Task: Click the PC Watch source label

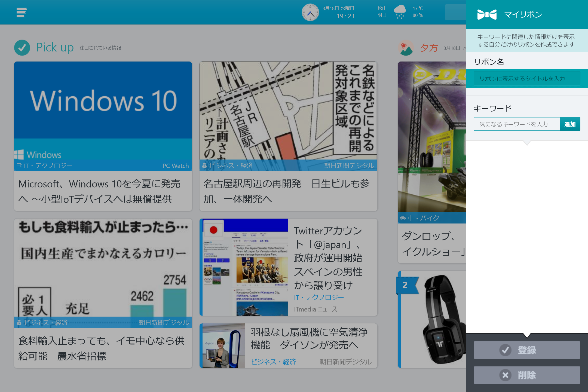Action: point(176,166)
